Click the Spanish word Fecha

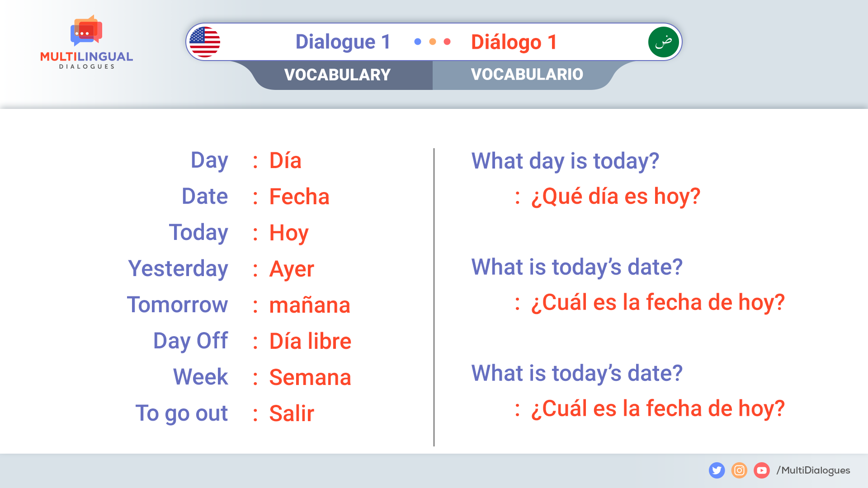299,197
